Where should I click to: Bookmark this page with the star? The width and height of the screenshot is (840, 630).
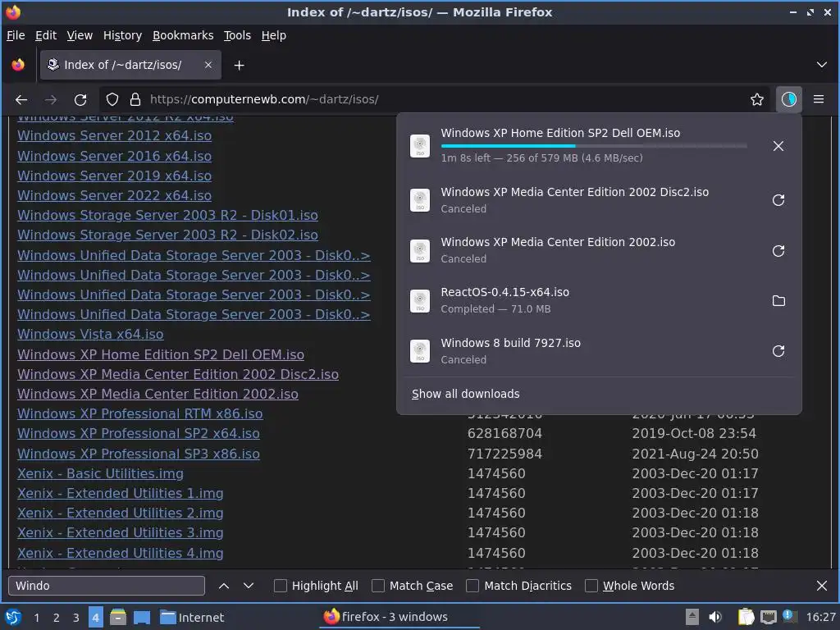click(756, 99)
